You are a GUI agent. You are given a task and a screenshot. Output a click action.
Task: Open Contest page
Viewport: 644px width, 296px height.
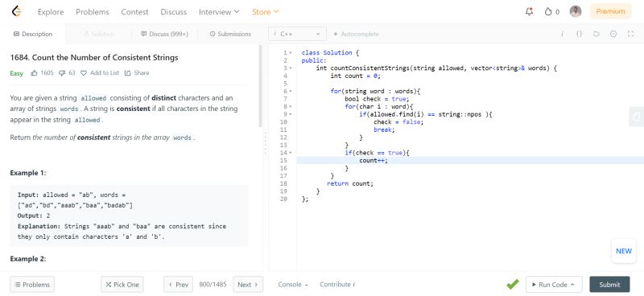[134, 12]
